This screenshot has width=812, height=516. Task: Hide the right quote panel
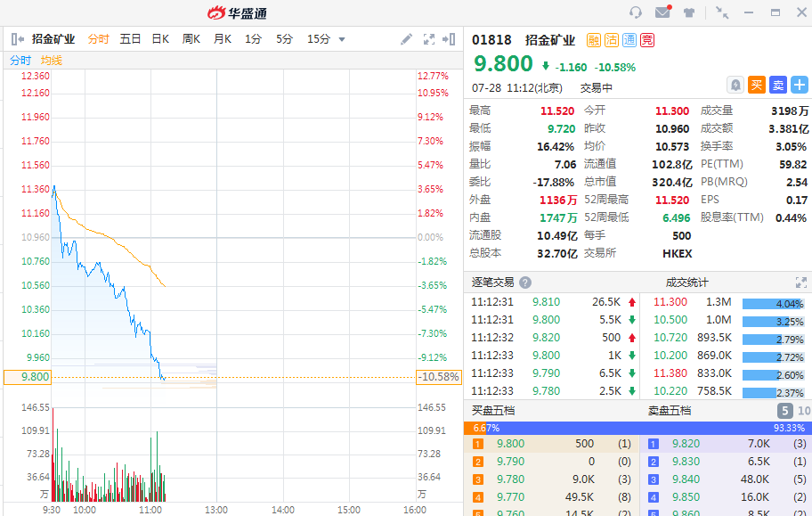(x=449, y=39)
